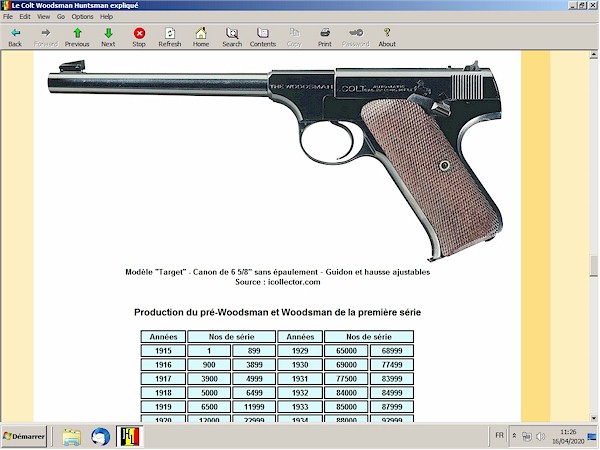Click the table cell 65000
The height and width of the screenshot is (450, 600).
346,351
